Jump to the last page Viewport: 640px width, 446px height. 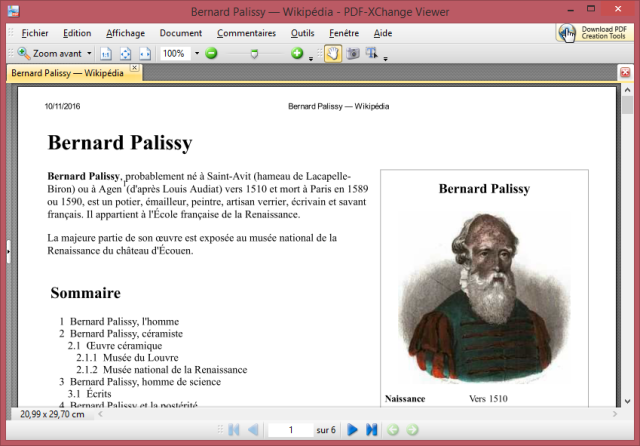[x=371, y=430]
